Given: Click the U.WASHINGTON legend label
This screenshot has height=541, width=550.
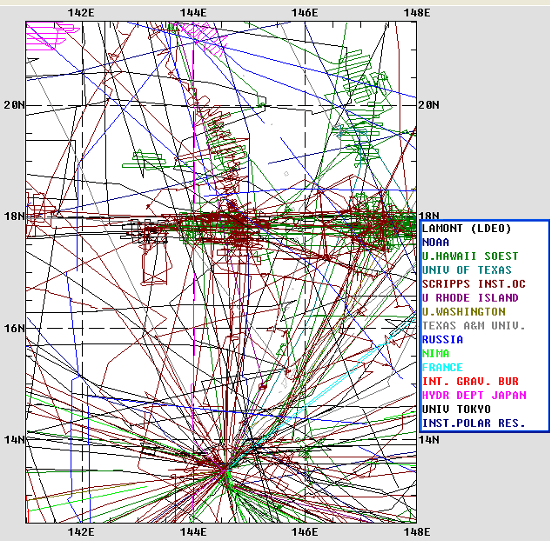Looking at the screenshot, I should click(463, 312).
